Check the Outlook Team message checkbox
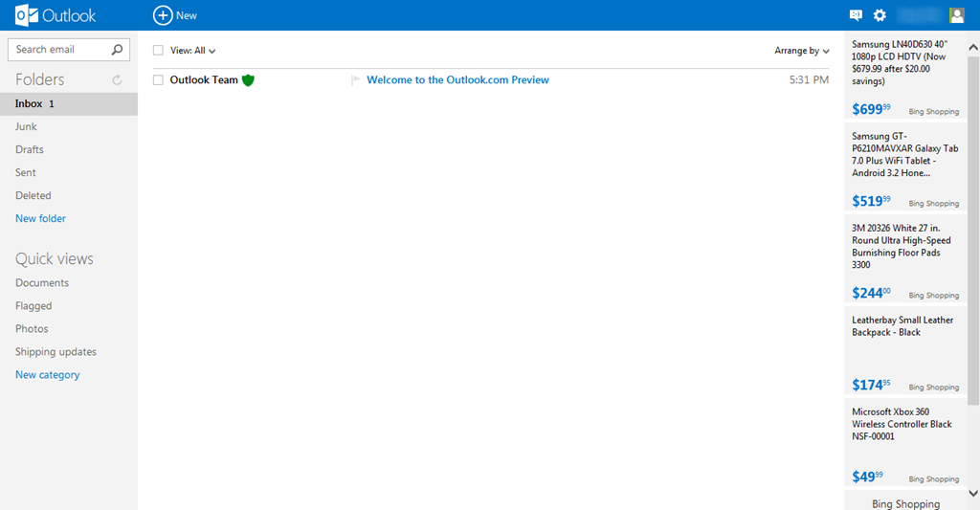This screenshot has height=510, width=980. pyautogui.click(x=158, y=80)
